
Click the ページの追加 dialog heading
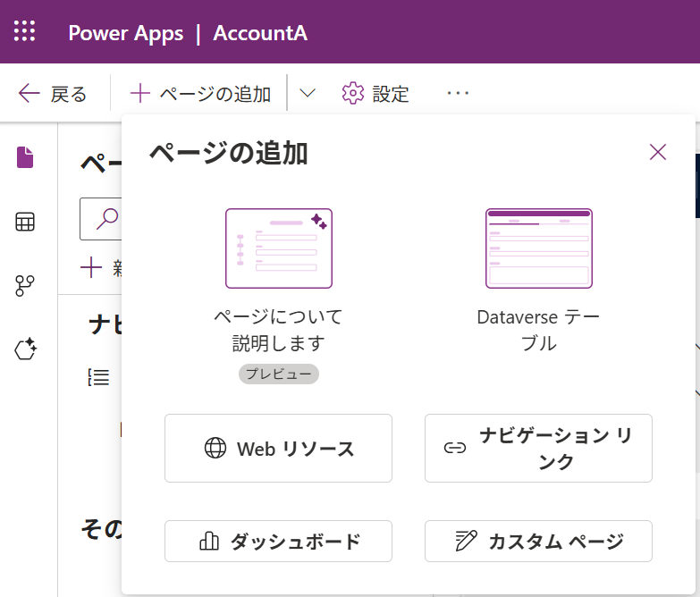229,153
